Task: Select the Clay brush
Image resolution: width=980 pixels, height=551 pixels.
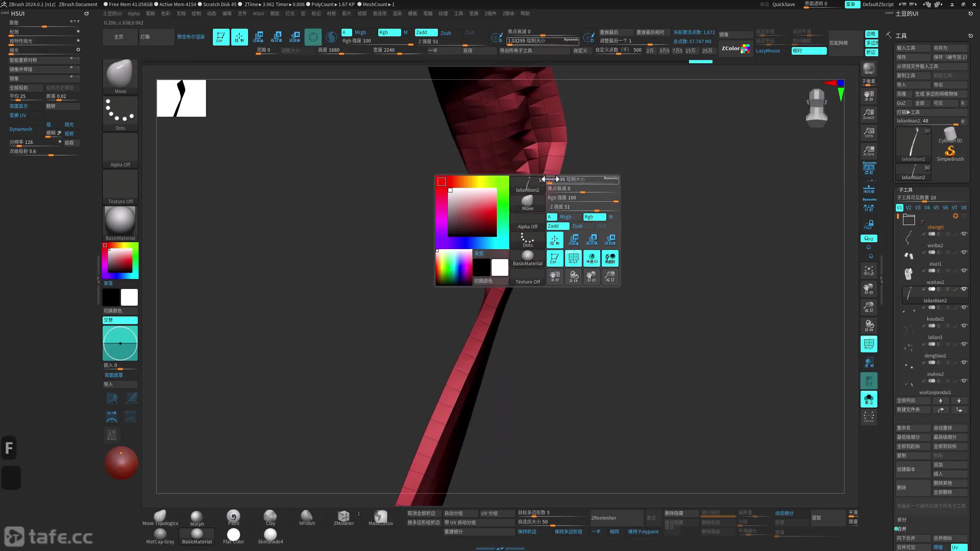Action: coord(270,518)
